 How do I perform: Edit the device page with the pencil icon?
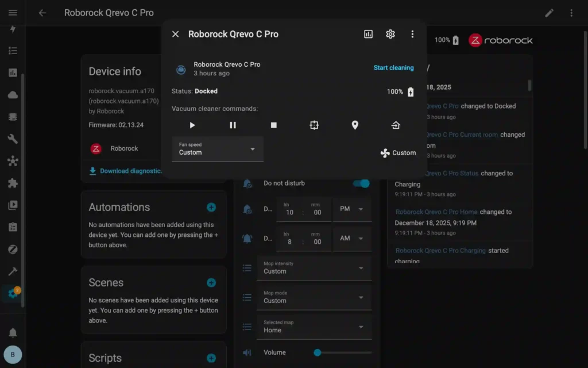coord(549,12)
